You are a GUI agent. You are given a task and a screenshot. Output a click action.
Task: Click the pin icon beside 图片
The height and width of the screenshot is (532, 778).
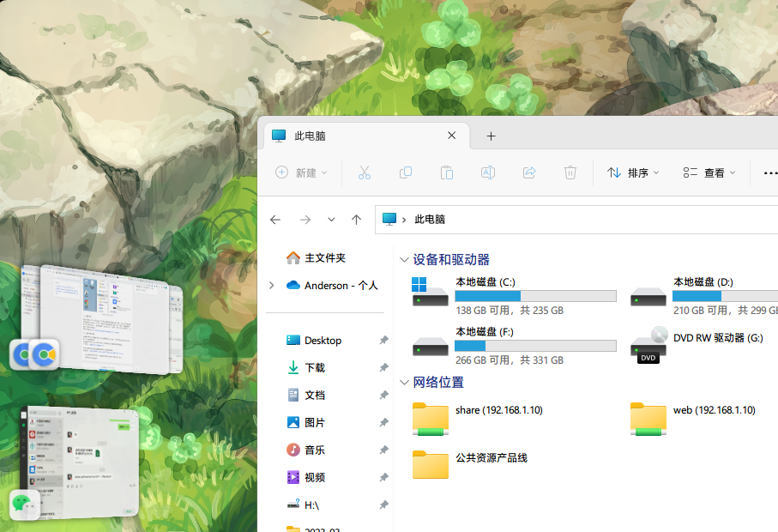tap(383, 422)
